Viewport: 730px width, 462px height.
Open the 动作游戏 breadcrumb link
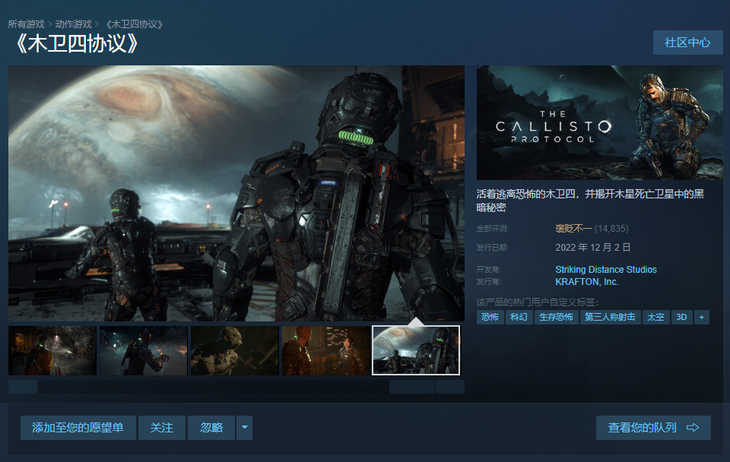[x=74, y=24]
